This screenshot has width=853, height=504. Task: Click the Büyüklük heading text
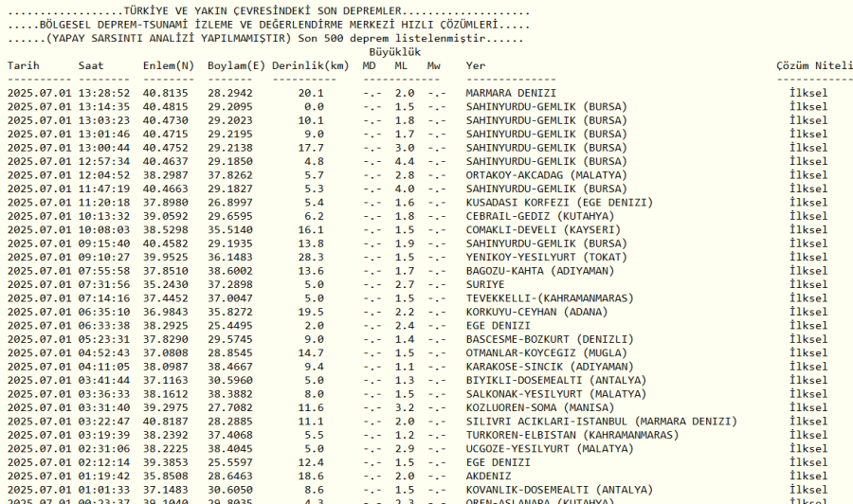[x=395, y=52]
